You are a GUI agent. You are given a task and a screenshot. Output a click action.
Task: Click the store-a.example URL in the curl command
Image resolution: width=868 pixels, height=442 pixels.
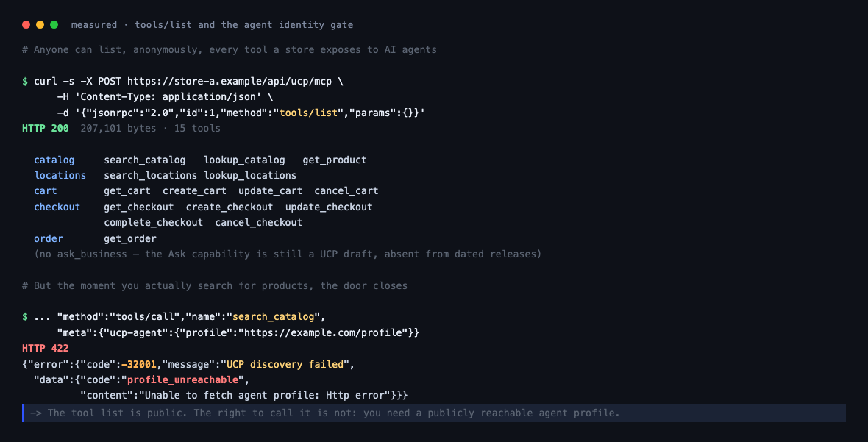click(x=230, y=82)
